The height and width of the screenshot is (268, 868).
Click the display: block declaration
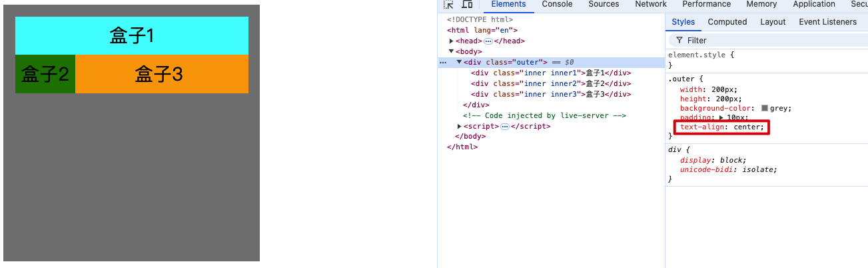(x=713, y=160)
